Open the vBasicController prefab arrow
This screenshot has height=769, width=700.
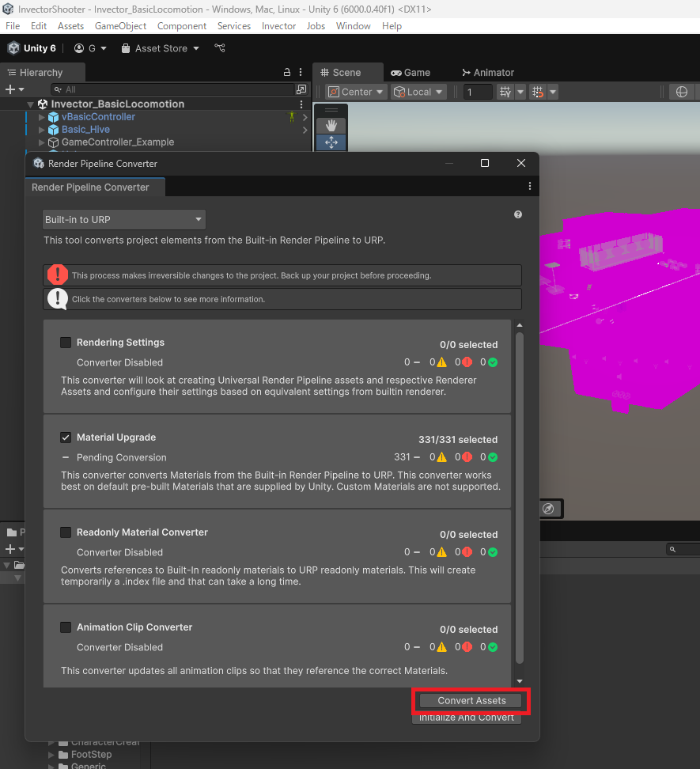[305, 117]
